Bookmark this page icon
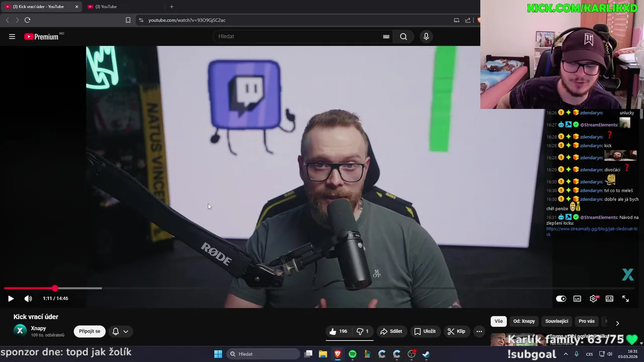The width and height of the screenshot is (644, 362). tap(128, 20)
